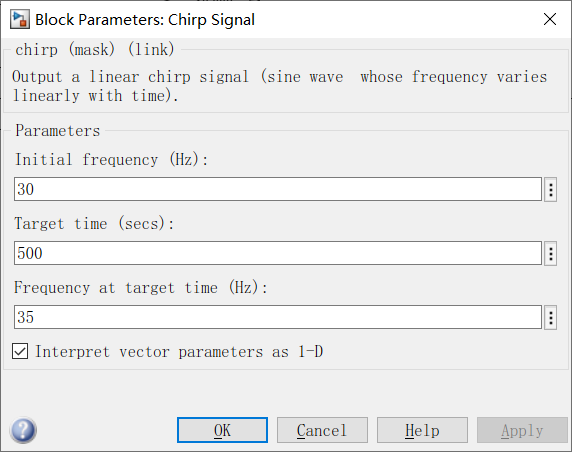The width and height of the screenshot is (572, 452).
Task: Click the Target time (secs) label
Action: [x=94, y=224]
